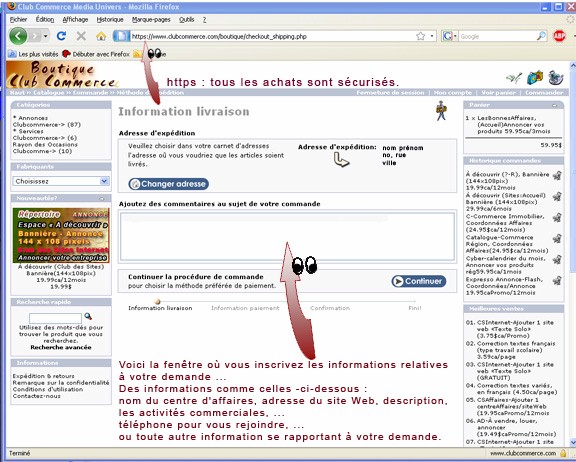Reorder À découvrir (Sites:Accueil) cart icon

coord(557,196)
